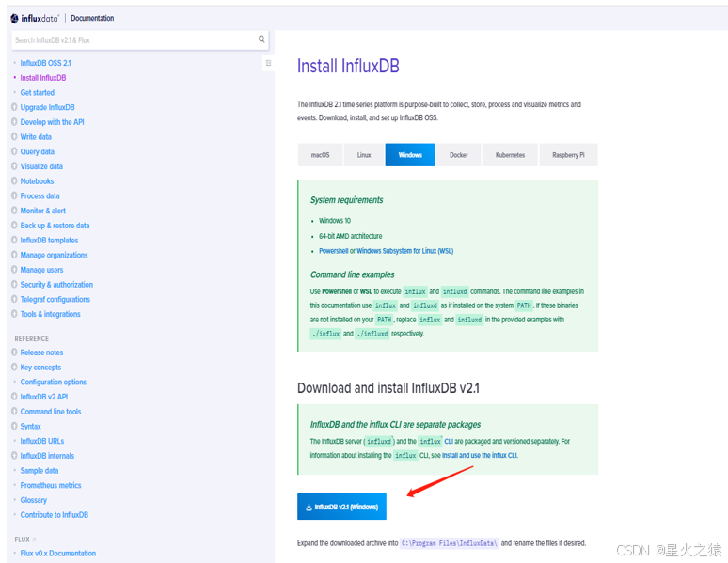Expand the Query data section
This screenshot has height=563, width=728.
[14, 151]
